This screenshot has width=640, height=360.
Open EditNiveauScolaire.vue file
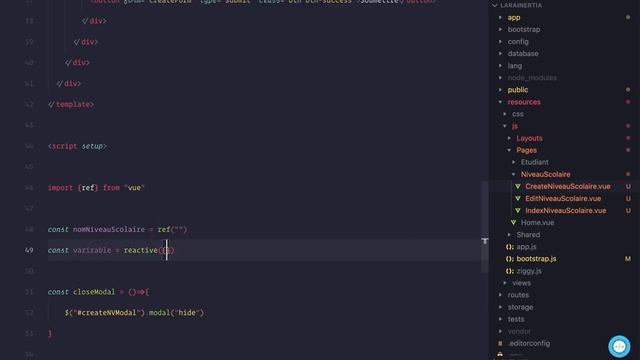pyautogui.click(x=563, y=199)
